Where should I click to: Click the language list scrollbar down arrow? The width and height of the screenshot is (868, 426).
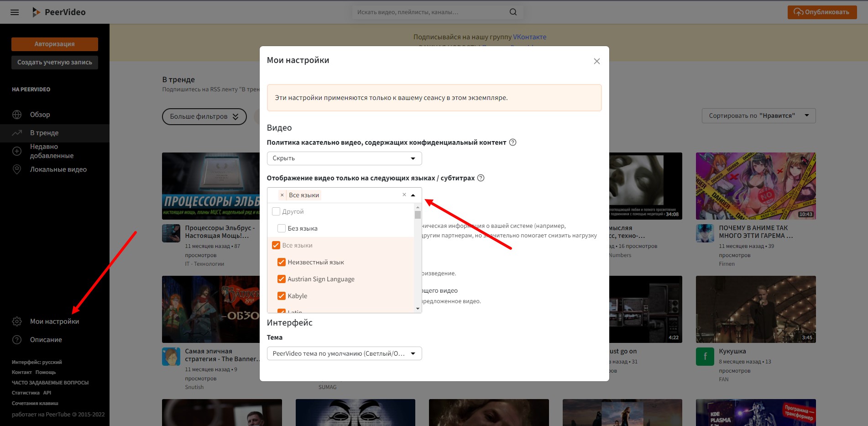click(x=418, y=309)
